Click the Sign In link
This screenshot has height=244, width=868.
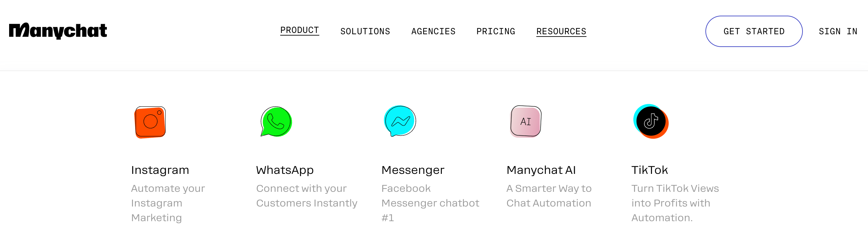[x=838, y=31]
